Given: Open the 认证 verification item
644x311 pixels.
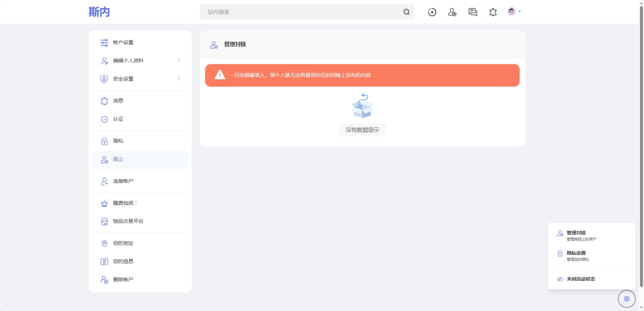Looking at the screenshot, I should pos(140,119).
